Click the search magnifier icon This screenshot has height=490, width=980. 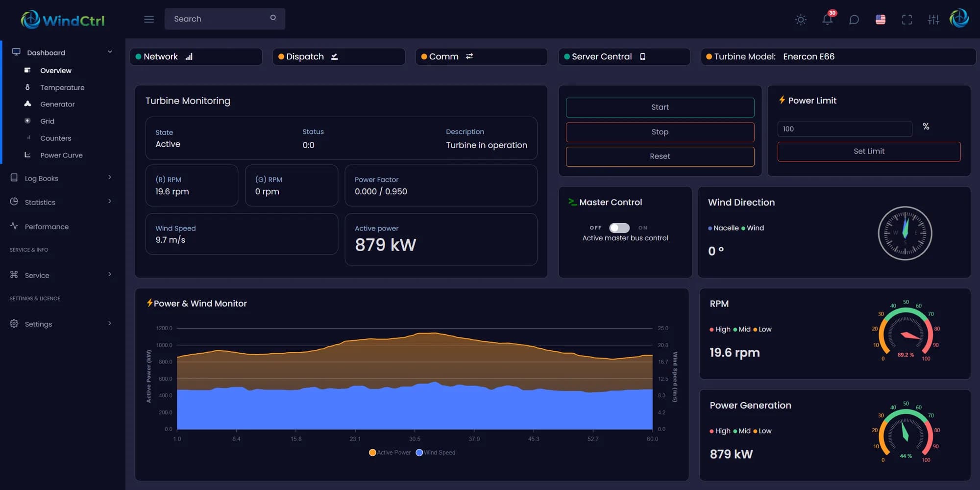(x=273, y=18)
